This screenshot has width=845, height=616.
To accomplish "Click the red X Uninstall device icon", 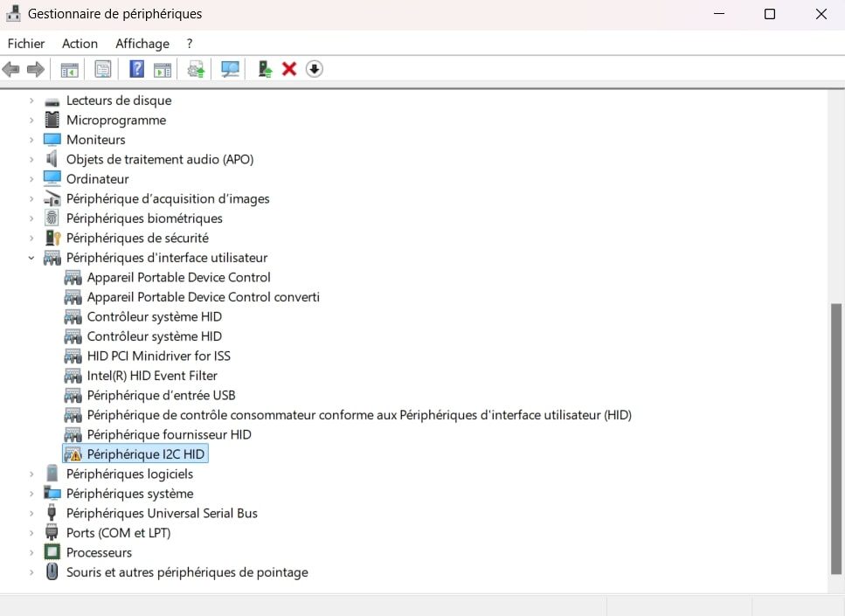I will pos(288,69).
